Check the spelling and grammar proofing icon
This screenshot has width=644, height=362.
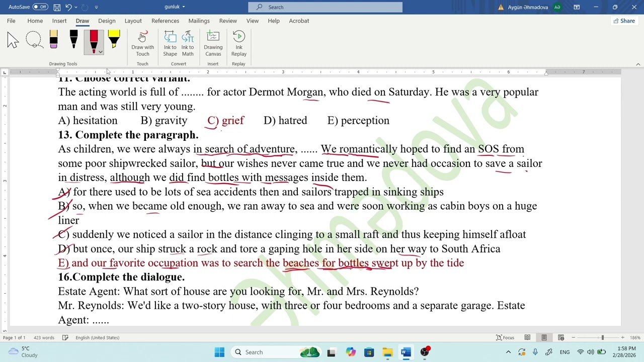(x=65, y=338)
